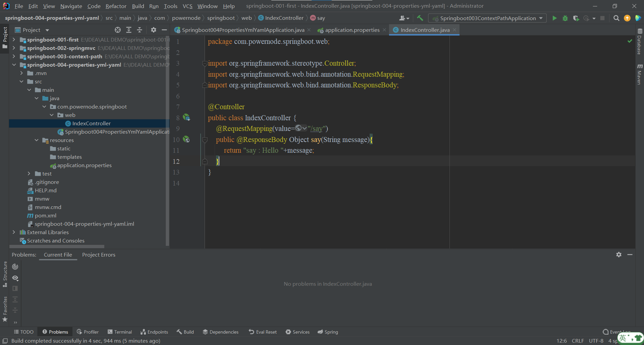Screen dimensions: 644x345
Task: Collapse the resources folder
Action: pos(37,140)
